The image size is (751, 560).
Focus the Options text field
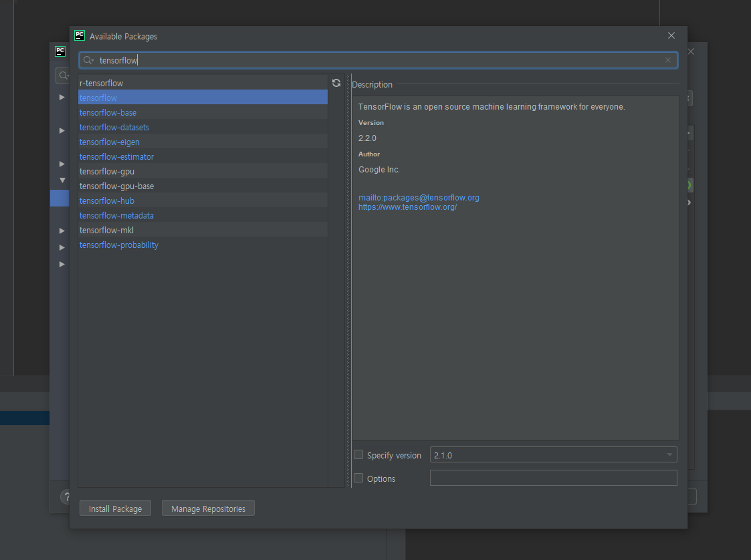[553, 478]
